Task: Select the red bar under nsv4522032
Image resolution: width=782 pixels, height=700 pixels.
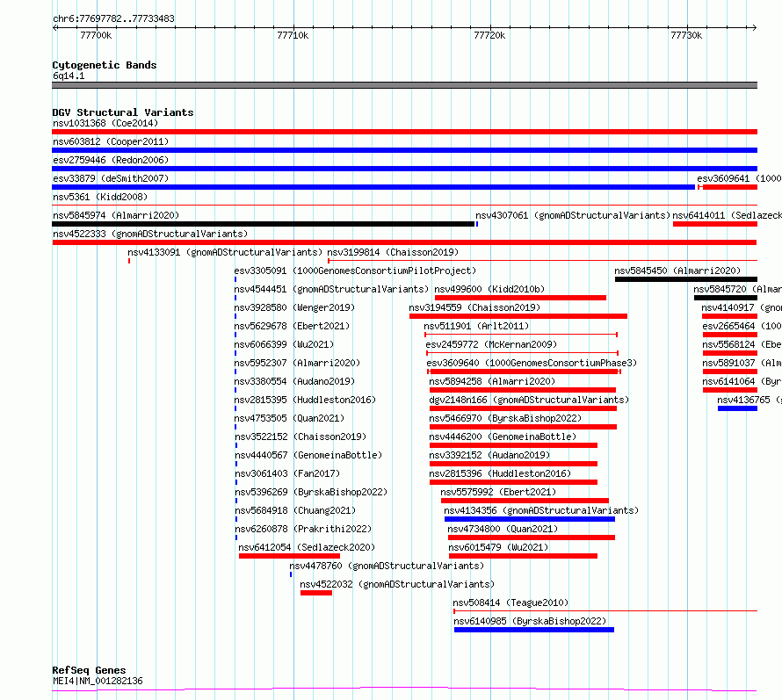Action: tap(316, 593)
